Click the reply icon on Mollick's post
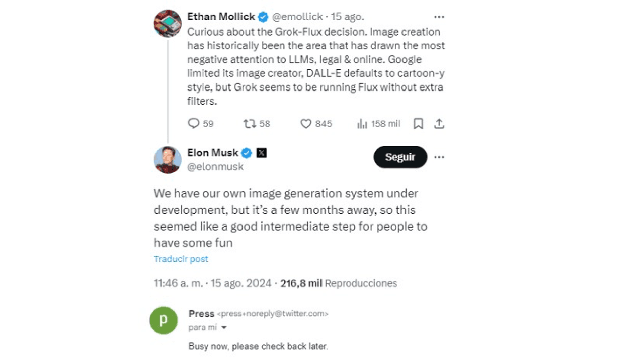 [194, 123]
